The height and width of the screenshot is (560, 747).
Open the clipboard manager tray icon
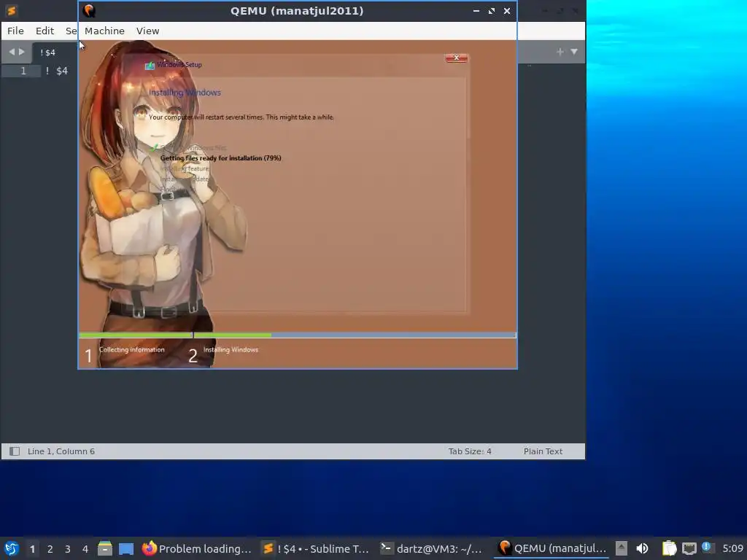click(670, 548)
